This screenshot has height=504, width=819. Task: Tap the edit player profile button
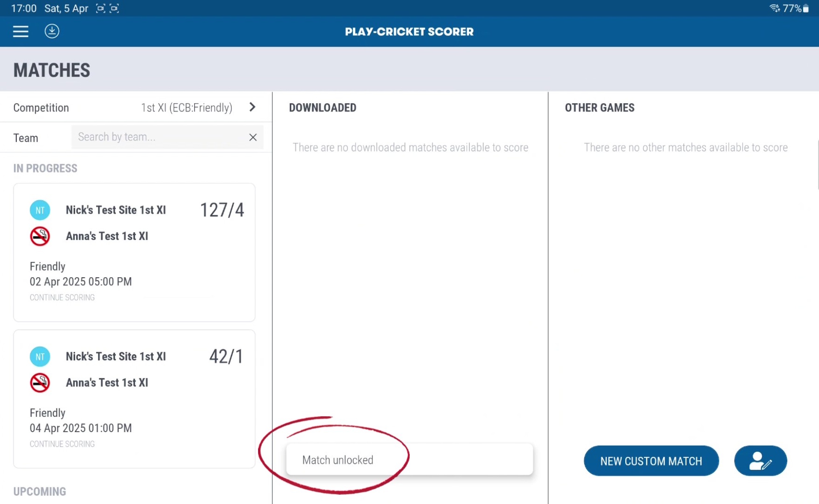760,461
